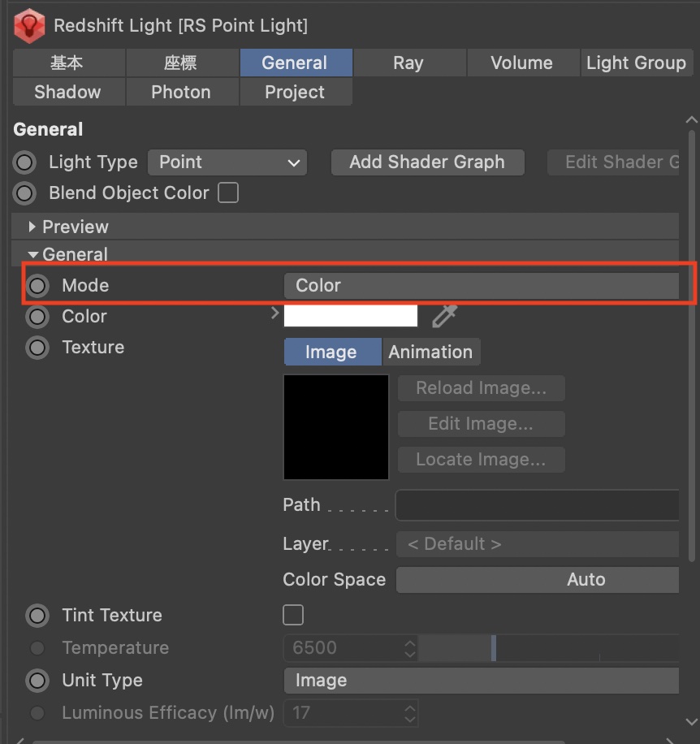Select the Animation texture button

tap(430, 353)
